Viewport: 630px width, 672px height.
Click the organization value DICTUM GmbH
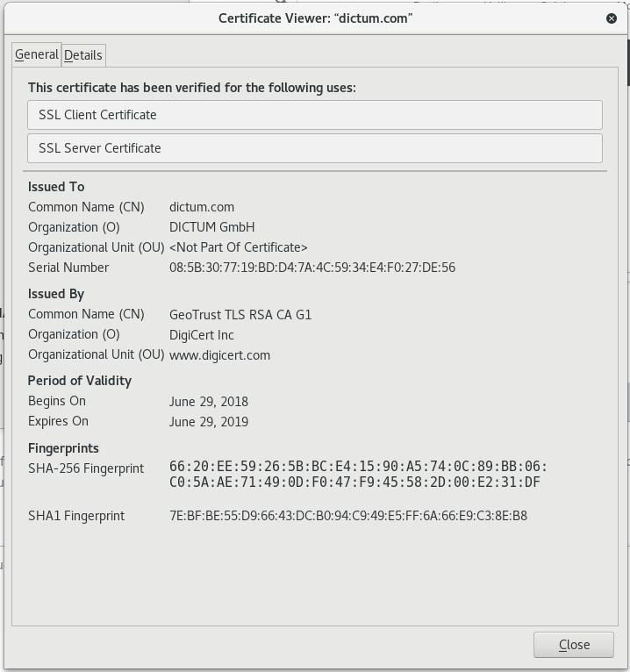[x=212, y=227]
